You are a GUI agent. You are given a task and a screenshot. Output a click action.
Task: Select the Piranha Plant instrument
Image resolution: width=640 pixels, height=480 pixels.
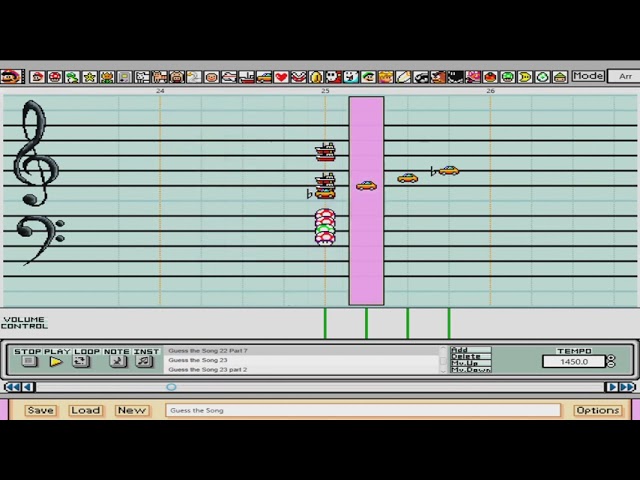click(x=299, y=77)
